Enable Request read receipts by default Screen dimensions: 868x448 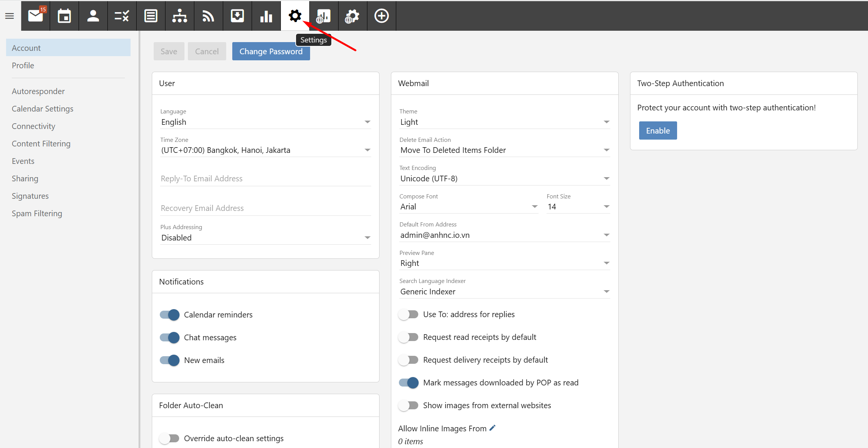(409, 337)
